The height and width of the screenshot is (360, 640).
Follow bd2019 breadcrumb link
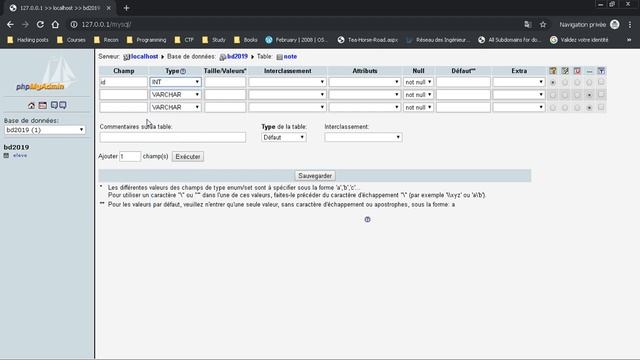238,57
